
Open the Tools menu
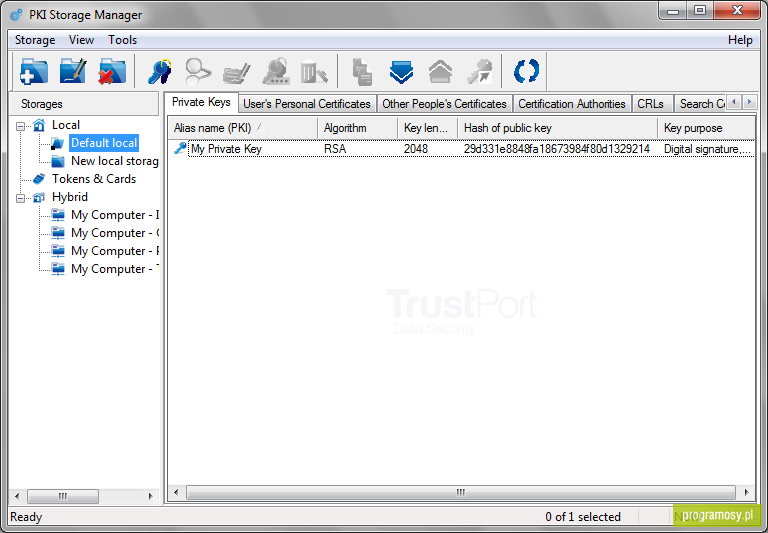tap(122, 40)
